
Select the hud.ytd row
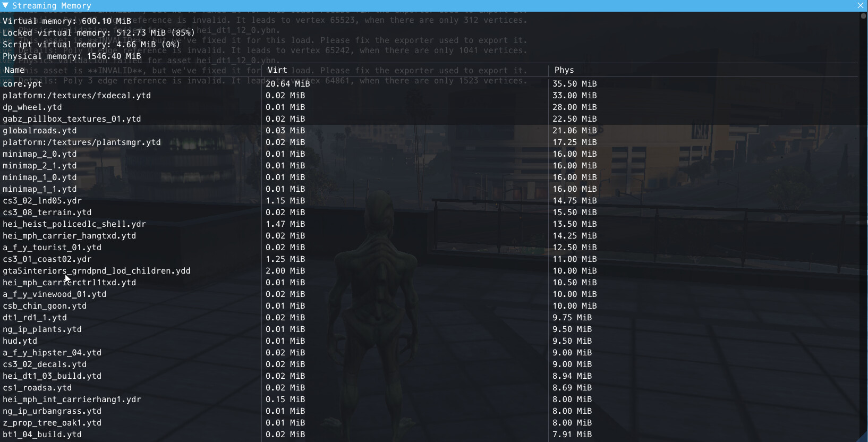pyautogui.click(x=20, y=341)
